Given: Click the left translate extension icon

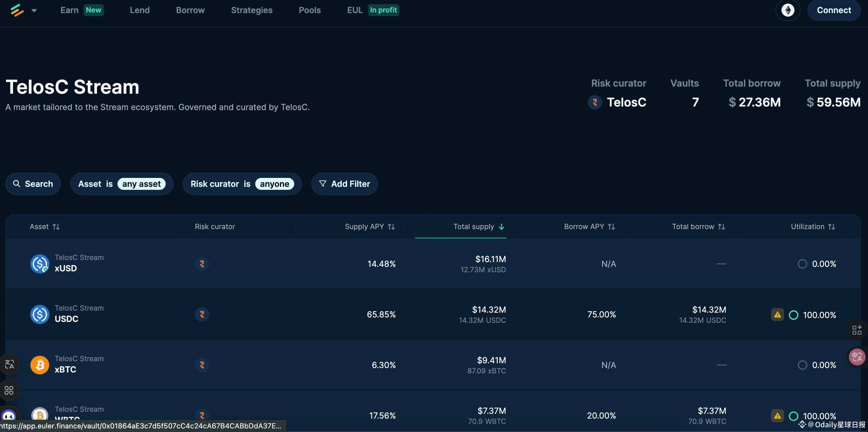Looking at the screenshot, I should click(9, 364).
